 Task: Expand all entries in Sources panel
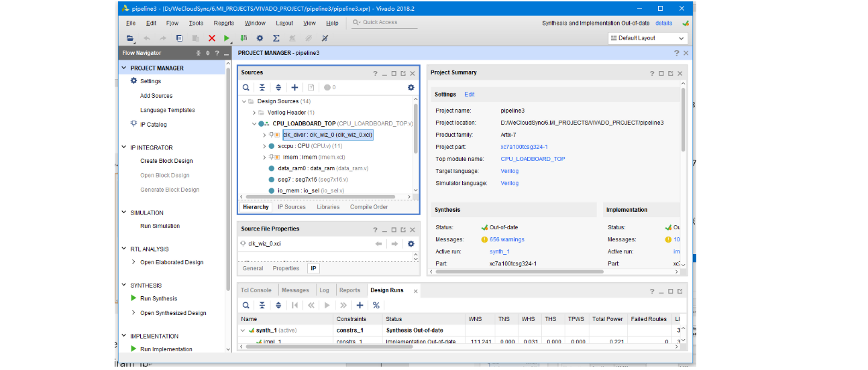[278, 87]
